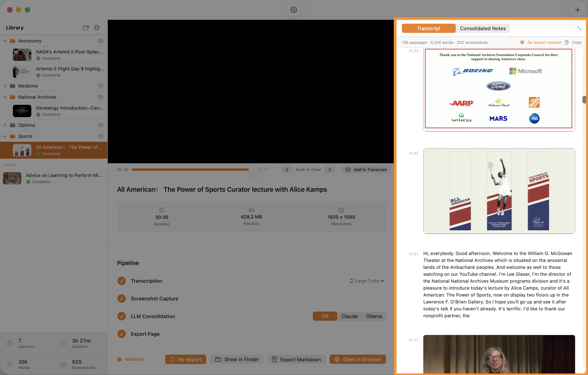
Task: Click the Lectures count icon in footer
Action: [10, 343]
